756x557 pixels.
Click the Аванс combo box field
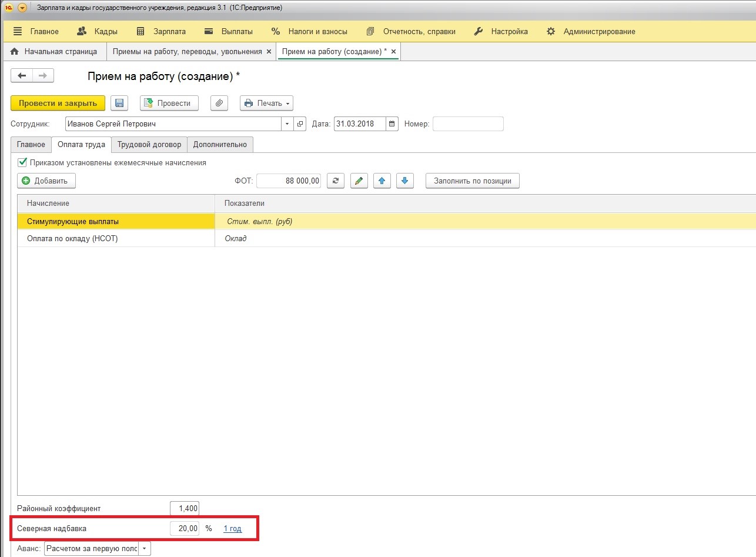92,548
